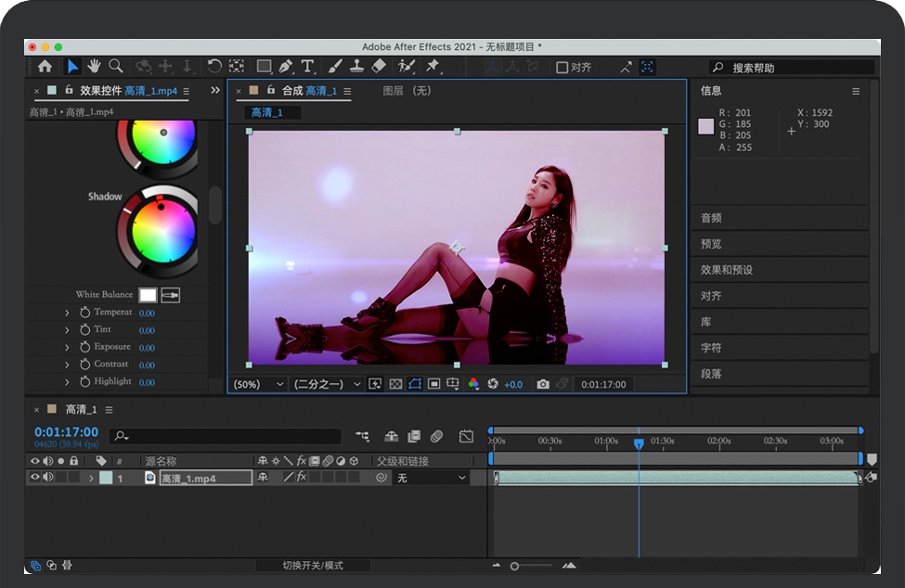905x588 pixels.
Task: Select the Home icon in toolbar
Action: [x=45, y=67]
